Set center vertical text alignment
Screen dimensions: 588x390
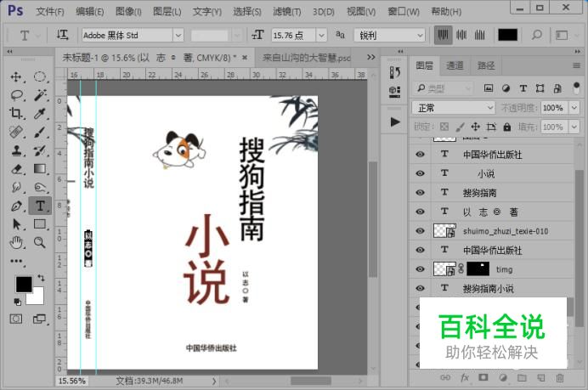tap(461, 35)
